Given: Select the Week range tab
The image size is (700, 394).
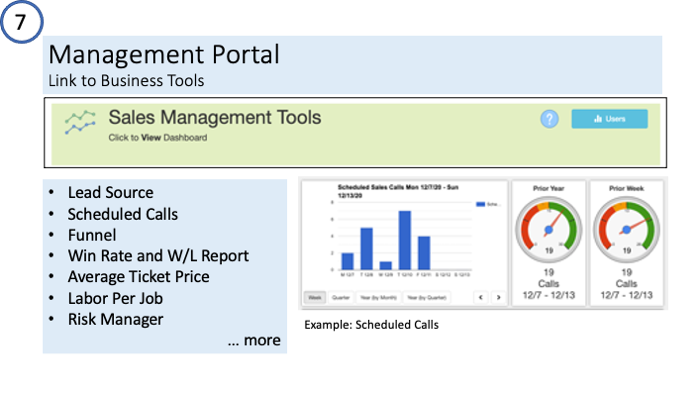Looking at the screenshot, I should click(315, 298).
